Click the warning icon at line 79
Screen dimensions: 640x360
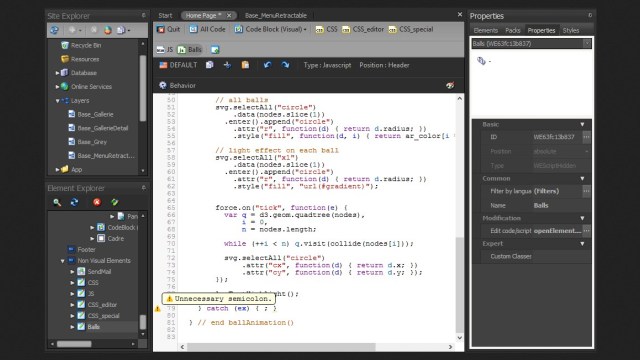click(x=158, y=309)
